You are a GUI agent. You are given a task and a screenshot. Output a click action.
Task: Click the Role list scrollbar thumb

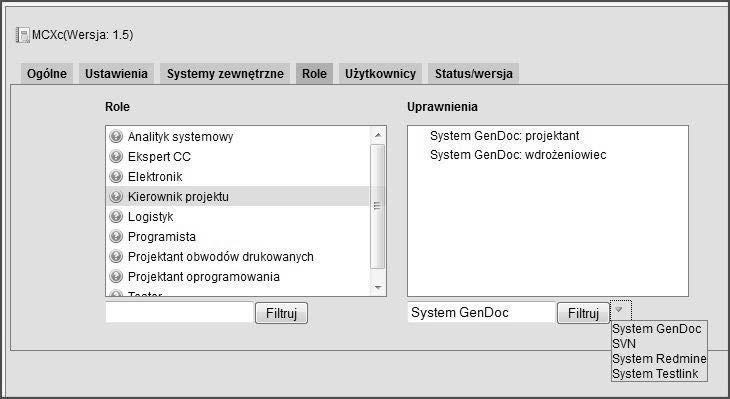click(378, 206)
